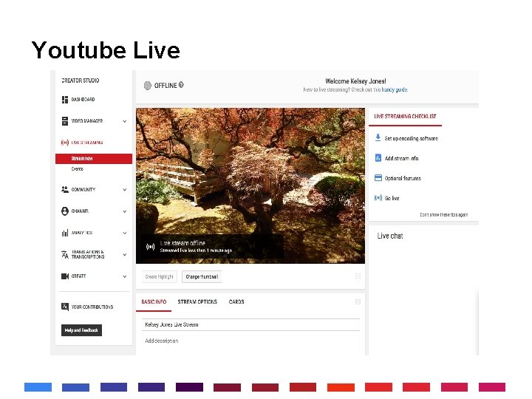Click the Optional features link
This screenshot has width=532, height=399.
click(x=403, y=178)
